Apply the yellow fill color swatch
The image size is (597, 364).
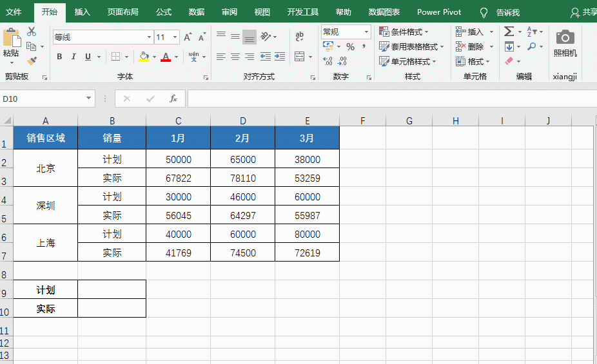(x=144, y=57)
